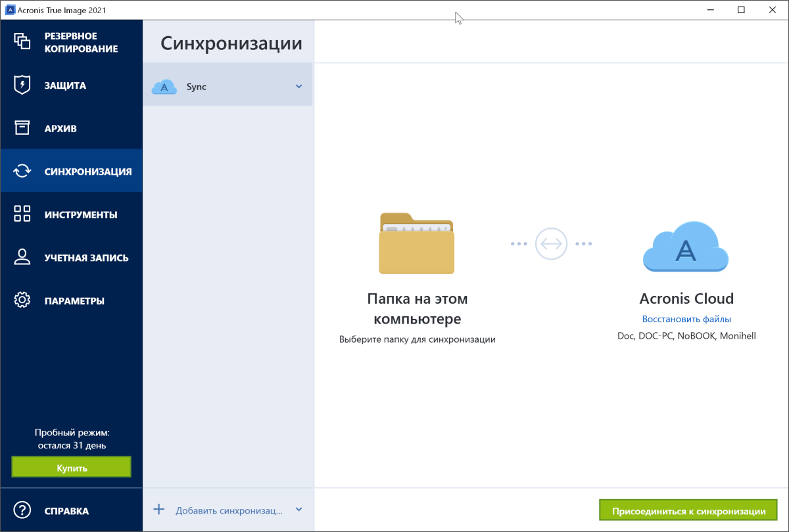This screenshot has width=789, height=532.
Task: Click the Acronis app icon in title bar
Action: coord(10,10)
